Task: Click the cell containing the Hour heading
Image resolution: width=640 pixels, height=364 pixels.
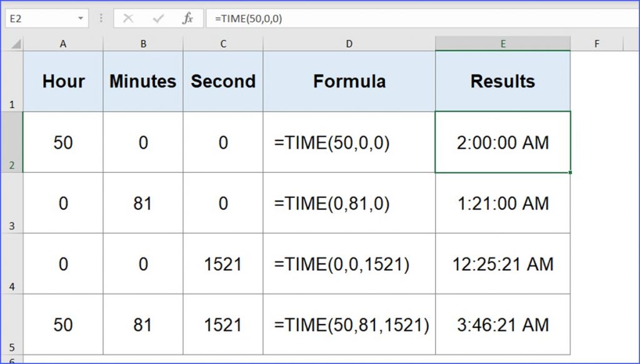Action: tap(62, 81)
